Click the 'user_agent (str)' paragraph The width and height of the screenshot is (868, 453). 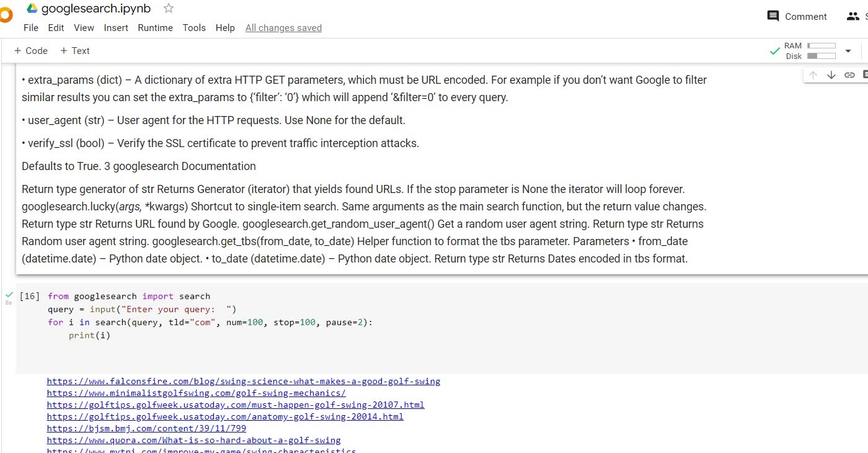point(213,120)
